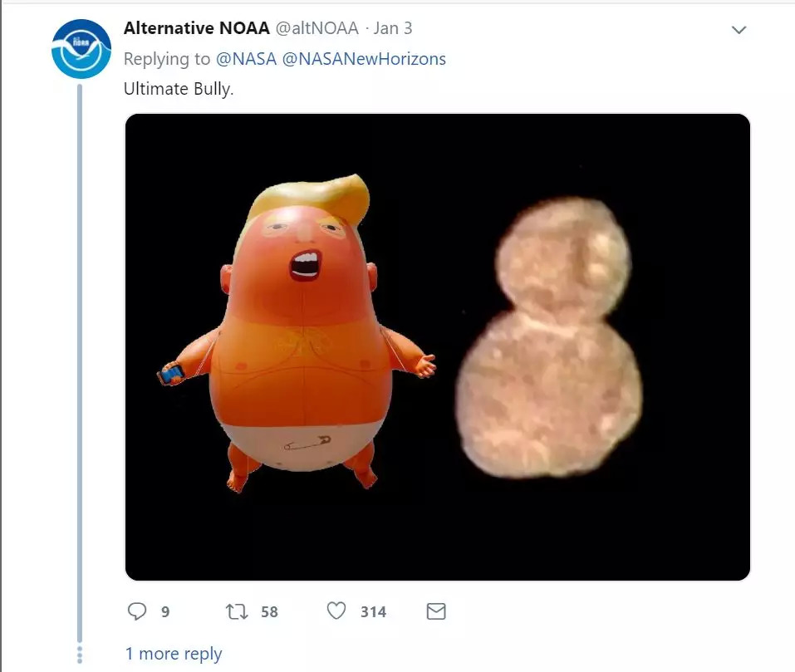Open the @NASANewHorizons mention link

[x=364, y=59]
